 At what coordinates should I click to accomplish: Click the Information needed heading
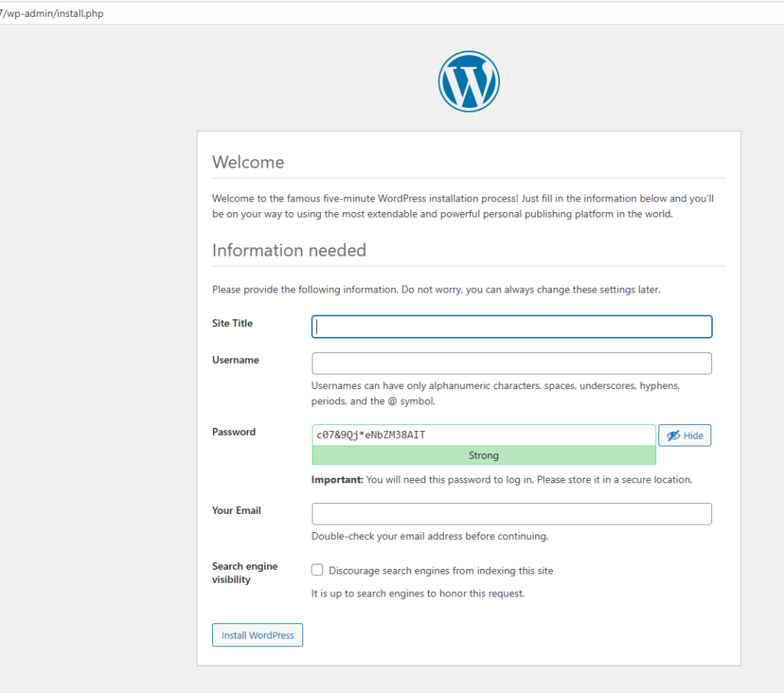point(289,250)
